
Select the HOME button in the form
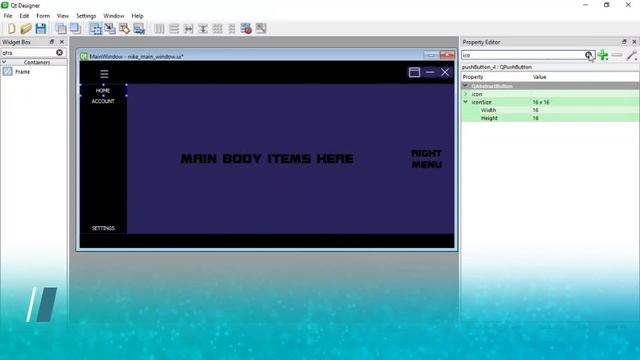pyautogui.click(x=103, y=90)
